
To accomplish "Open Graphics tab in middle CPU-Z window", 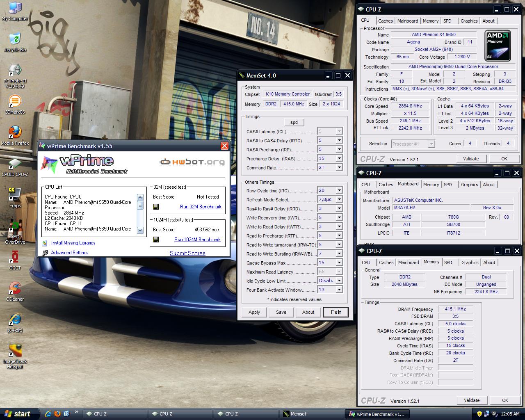I will pyautogui.click(x=469, y=185).
